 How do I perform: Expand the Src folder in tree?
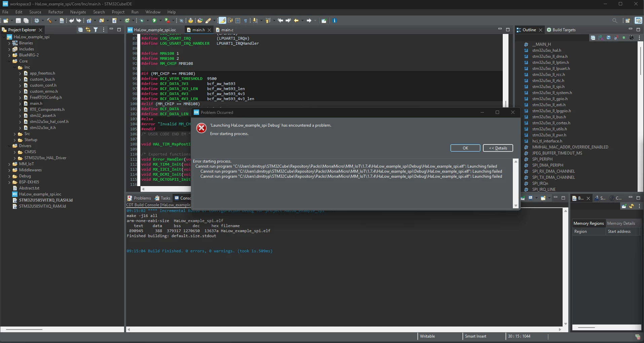[x=15, y=134]
